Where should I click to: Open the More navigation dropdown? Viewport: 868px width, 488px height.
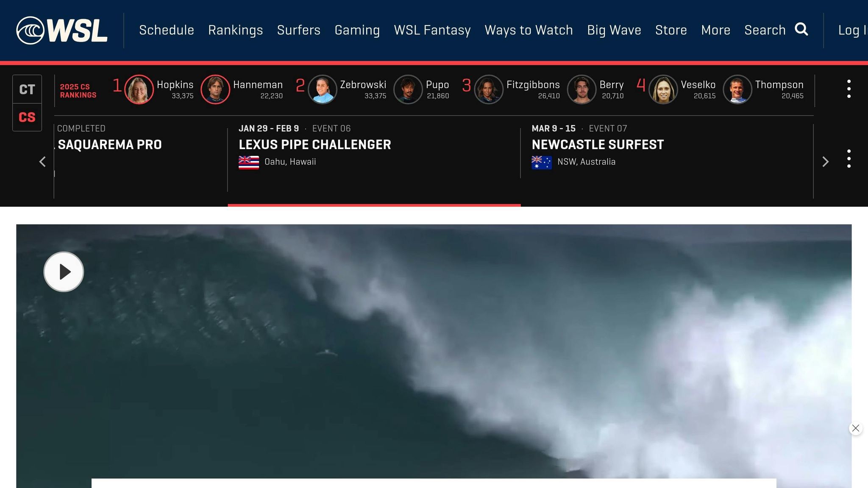[715, 30]
